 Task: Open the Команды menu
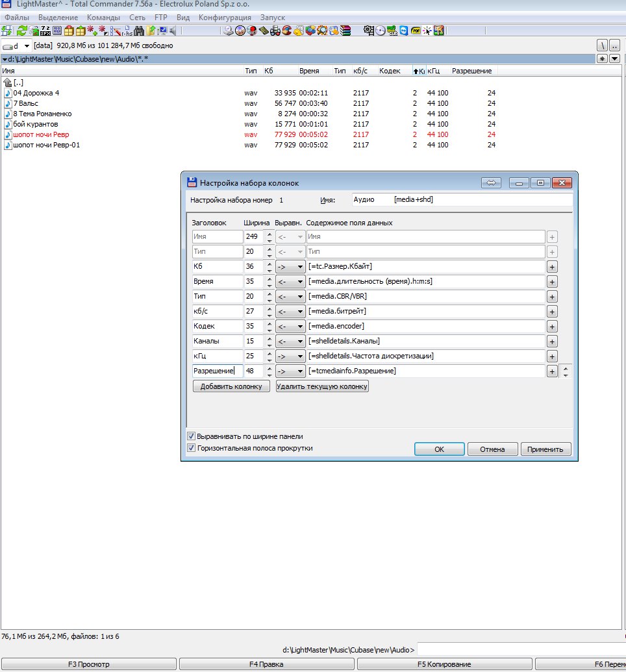pos(103,18)
